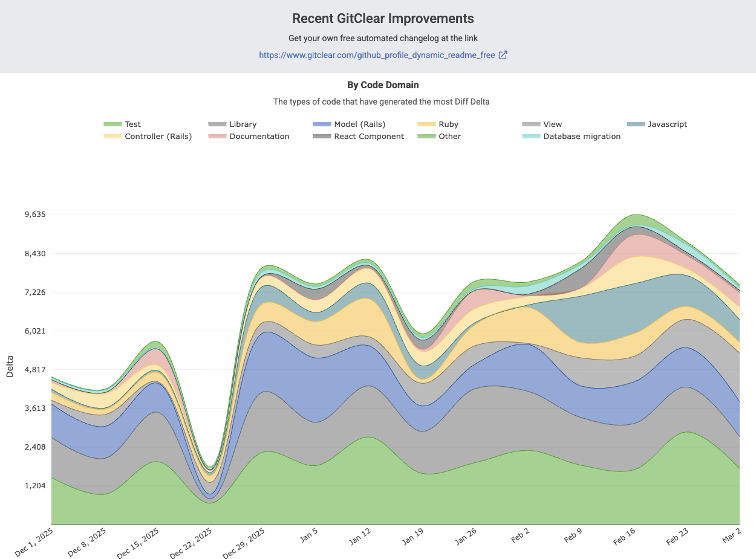756x559 pixels.
Task: Click the Delta y-axis title
Action: pyautogui.click(x=10, y=367)
